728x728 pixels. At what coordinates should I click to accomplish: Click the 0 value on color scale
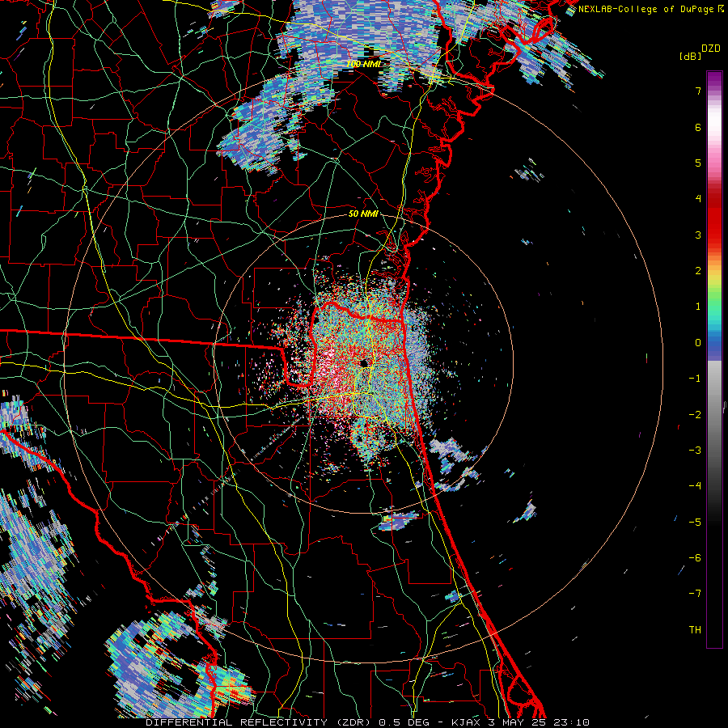698,343
